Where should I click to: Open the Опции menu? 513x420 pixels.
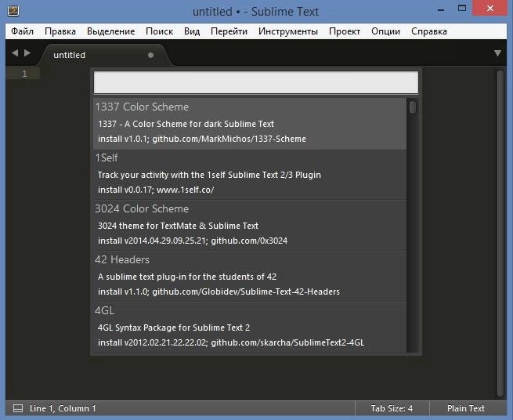[386, 31]
